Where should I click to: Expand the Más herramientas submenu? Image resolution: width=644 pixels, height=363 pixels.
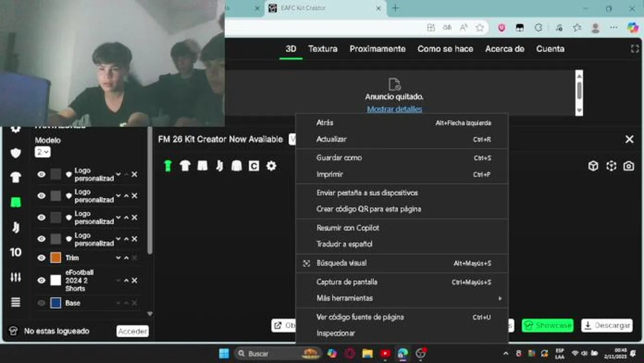402,298
